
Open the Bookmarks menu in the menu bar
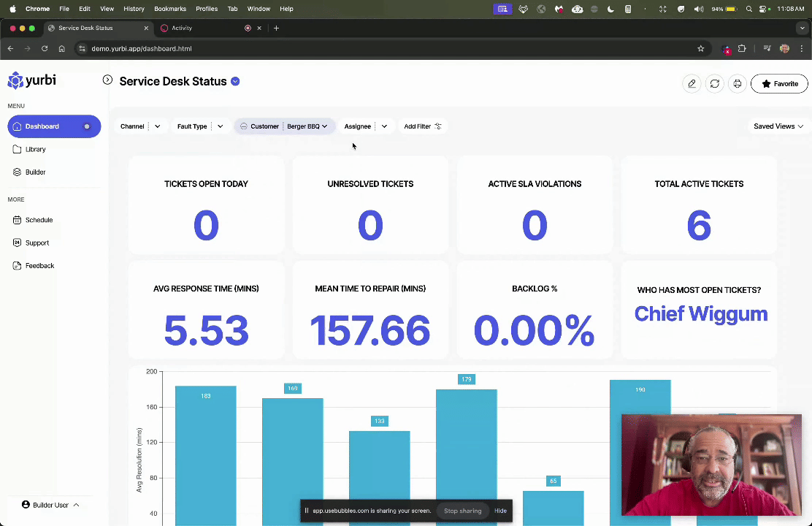[x=169, y=9]
